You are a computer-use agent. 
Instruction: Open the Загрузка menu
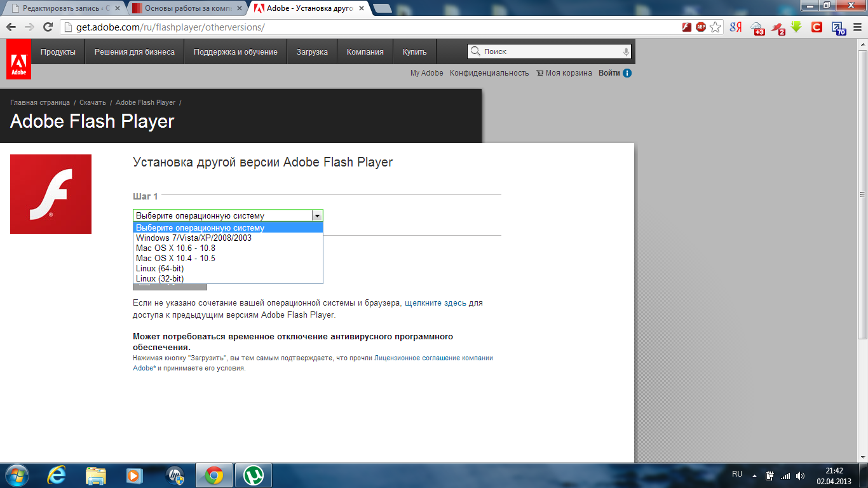tap(312, 51)
